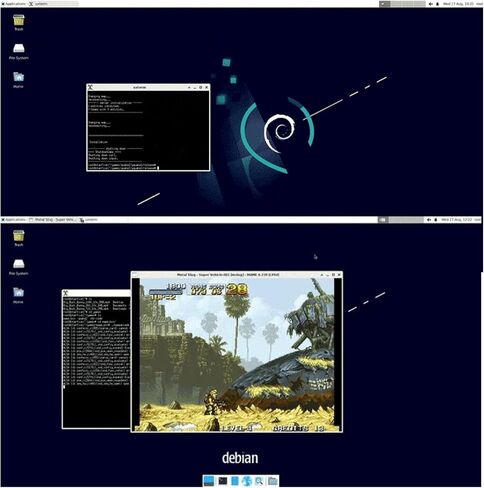This screenshot has width=484, height=488.
Task: Launch the web browser globe icon in dock
Action: click(x=247, y=481)
